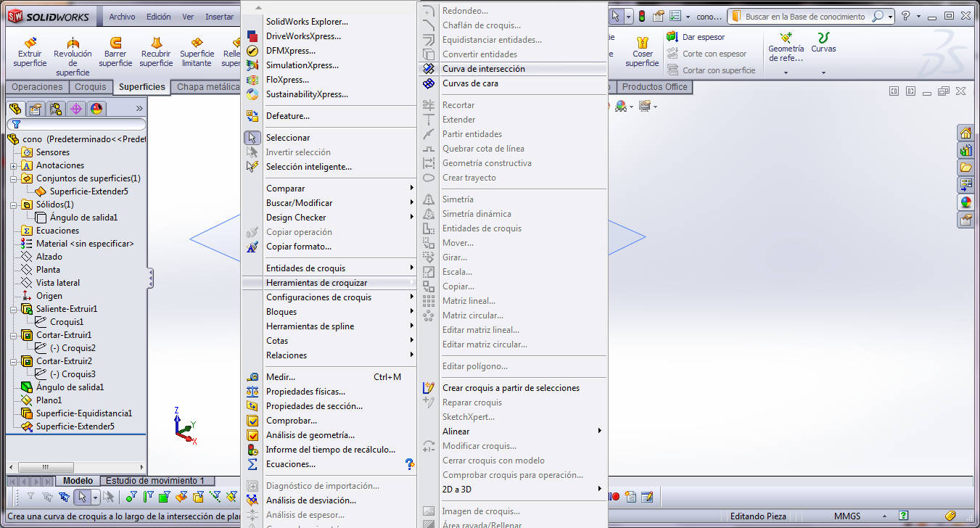Expand the 2D a 3D submenu
The width and height of the screenshot is (980, 528).
513,490
